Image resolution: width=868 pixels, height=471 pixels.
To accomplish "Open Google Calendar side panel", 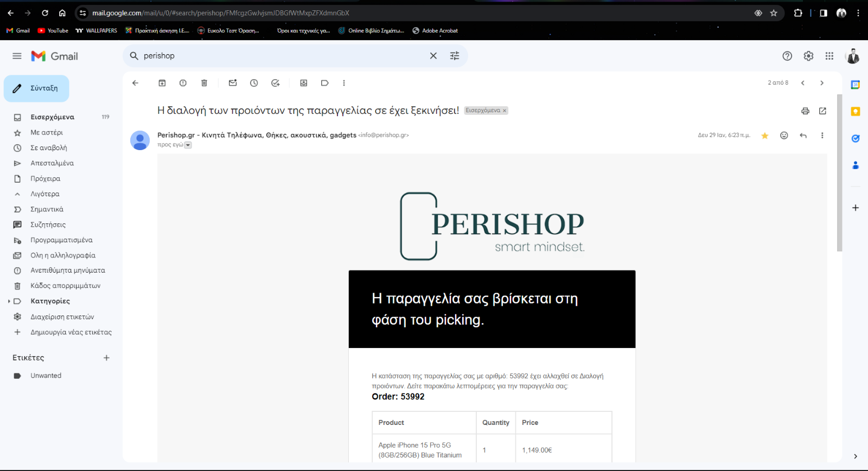I will coord(855,85).
